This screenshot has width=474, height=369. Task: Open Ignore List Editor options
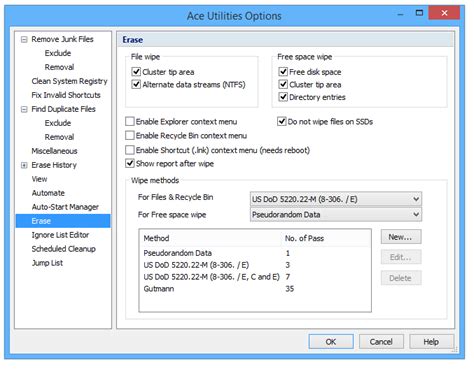coord(60,235)
